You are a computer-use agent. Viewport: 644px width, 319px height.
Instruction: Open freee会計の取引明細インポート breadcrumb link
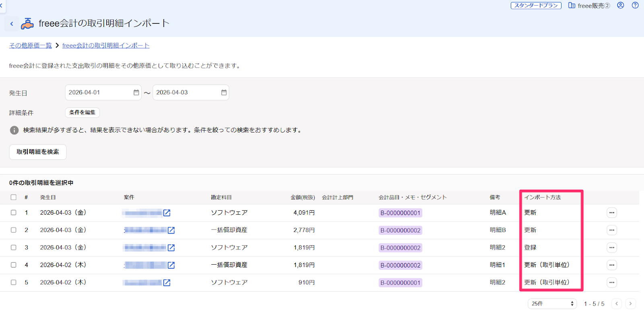click(106, 46)
